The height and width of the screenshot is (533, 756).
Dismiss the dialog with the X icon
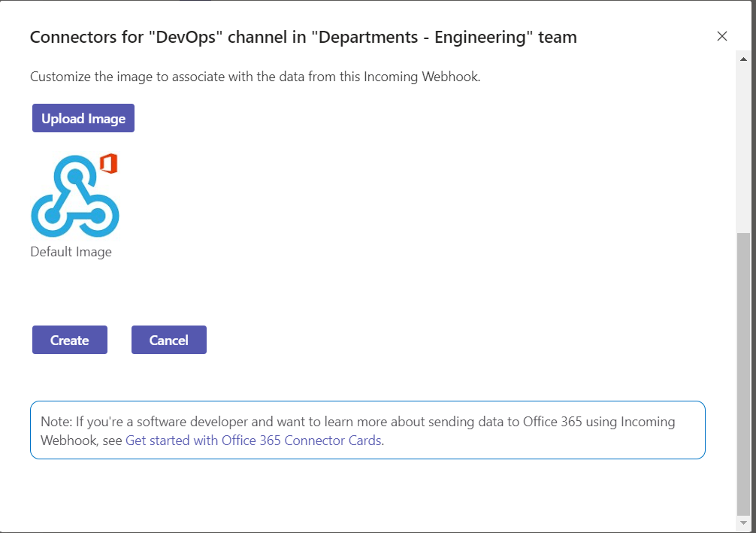(x=722, y=36)
